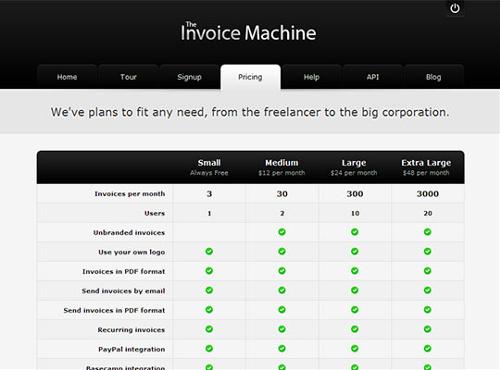The height and width of the screenshot is (370, 500).
Task: Click Extra Large check for Unbranded invoices
Action: point(427,232)
